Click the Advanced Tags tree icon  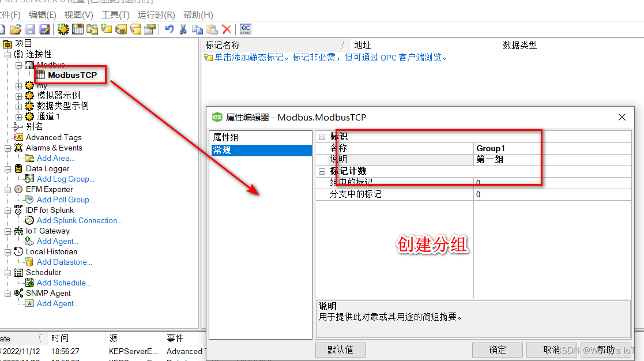coord(18,137)
